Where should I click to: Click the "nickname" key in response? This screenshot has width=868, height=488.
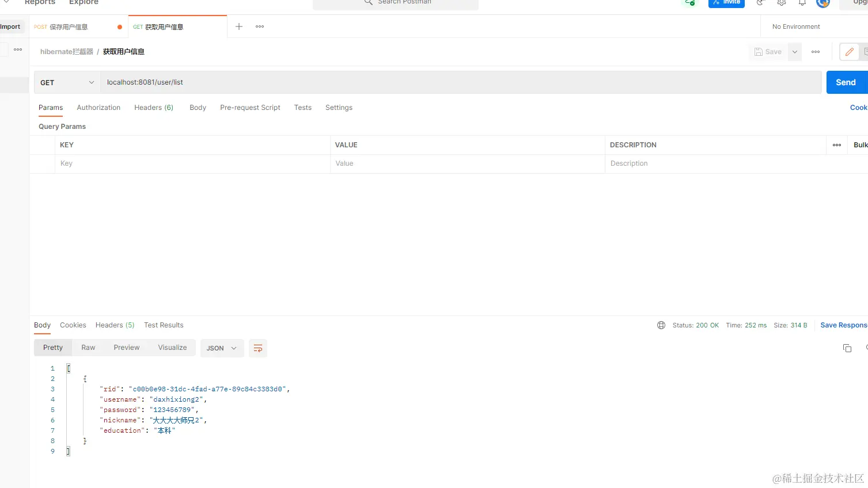[x=120, y=420]
